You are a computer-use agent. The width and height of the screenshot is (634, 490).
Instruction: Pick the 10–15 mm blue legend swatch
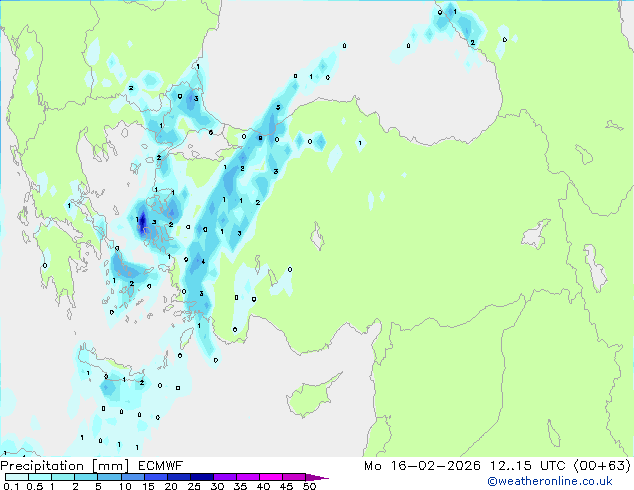133,477
